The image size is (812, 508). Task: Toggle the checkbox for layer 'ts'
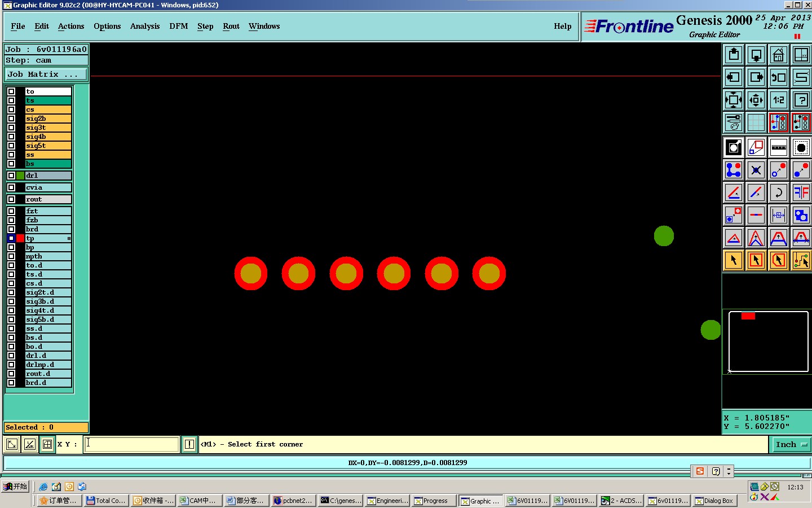click(11, 100)
